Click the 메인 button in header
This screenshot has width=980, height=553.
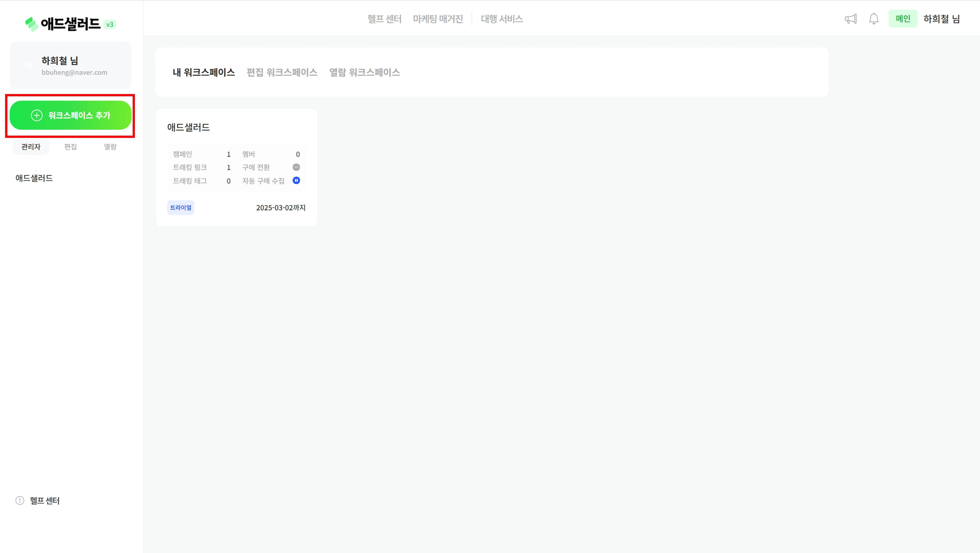click(x=903, y=19)
